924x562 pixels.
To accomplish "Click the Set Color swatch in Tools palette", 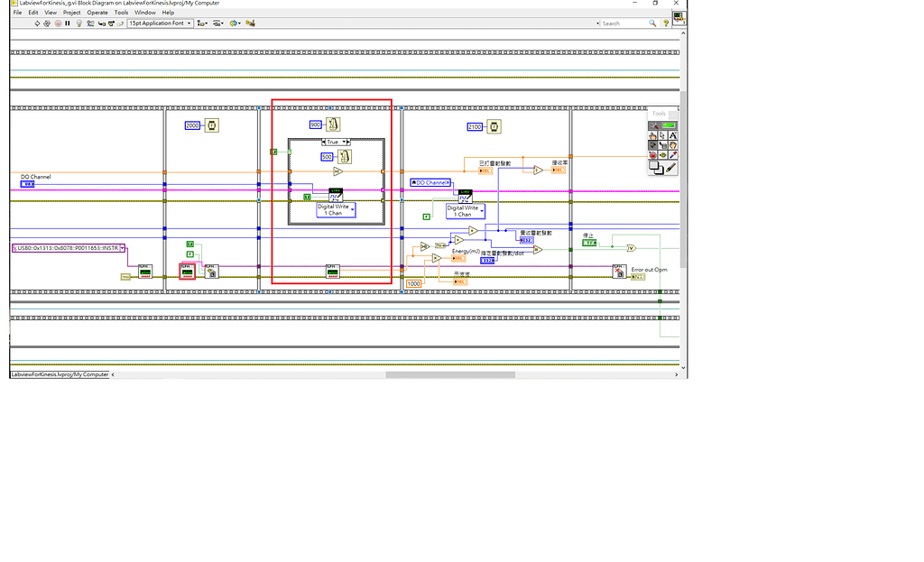I will click(655, 166).
